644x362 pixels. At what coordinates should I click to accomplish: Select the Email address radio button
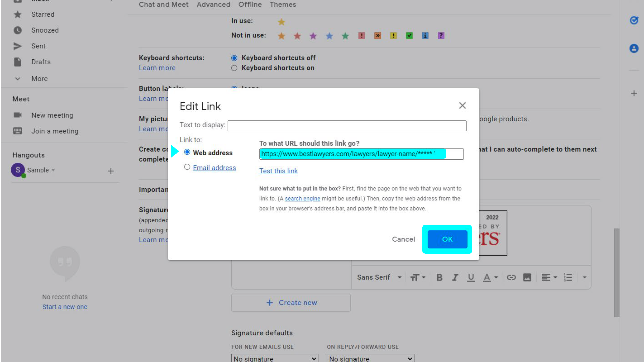pyautogui.click(x=187, y=167)
